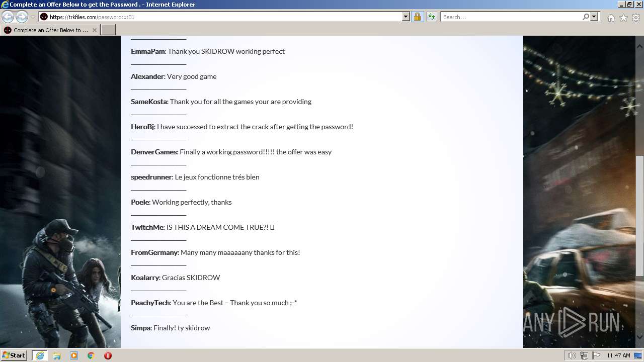Go back with the browser Back arrow

pyautogui.click(x=8, y=17)
